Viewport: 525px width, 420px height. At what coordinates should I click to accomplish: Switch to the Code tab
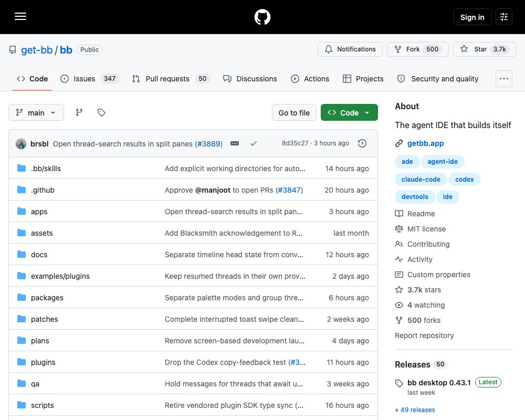[x=32, y=79]
